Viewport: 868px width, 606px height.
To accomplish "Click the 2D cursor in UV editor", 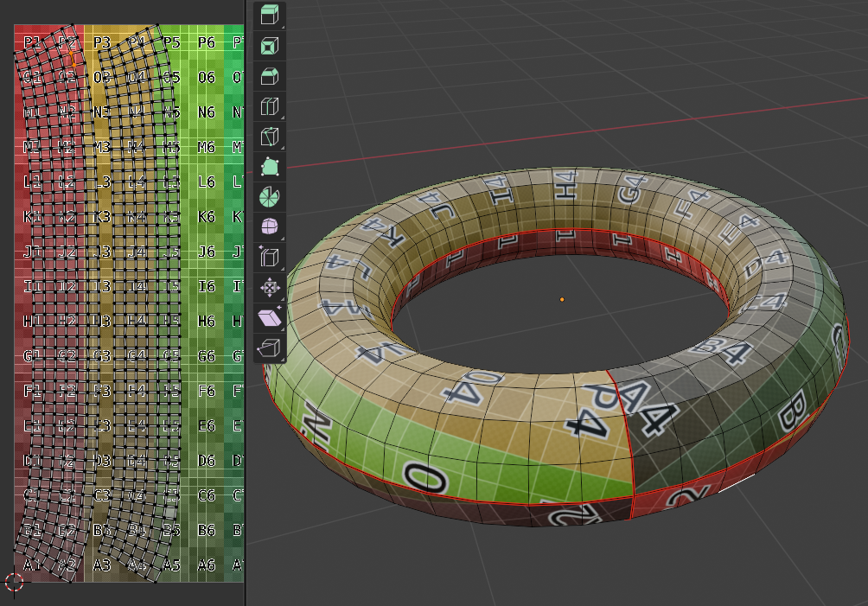I will [x=14, y=582].
